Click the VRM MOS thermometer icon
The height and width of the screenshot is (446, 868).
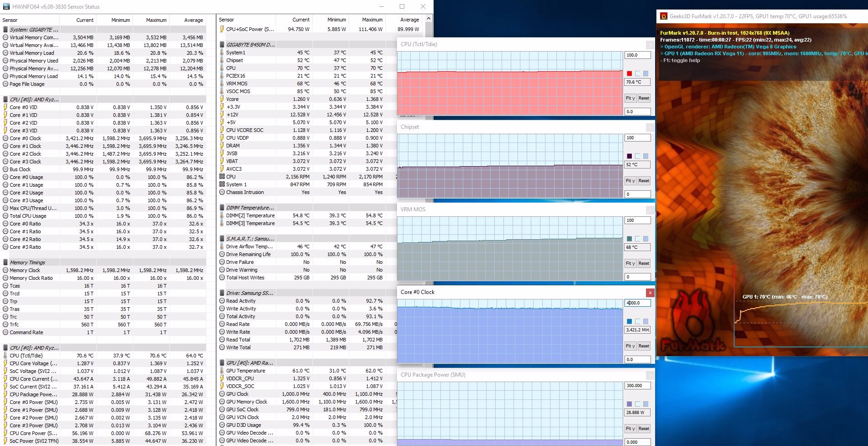click(x=222, y=84)
